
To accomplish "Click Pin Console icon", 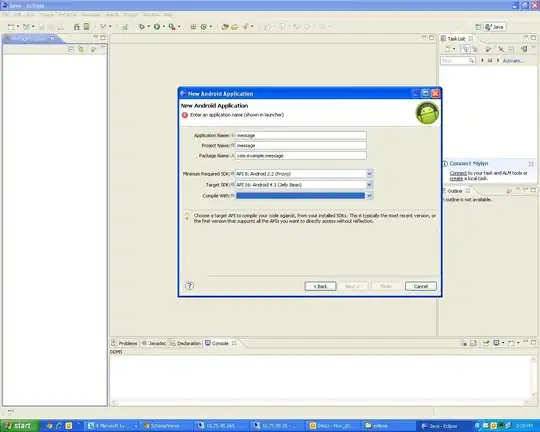I will pos(486,343).
